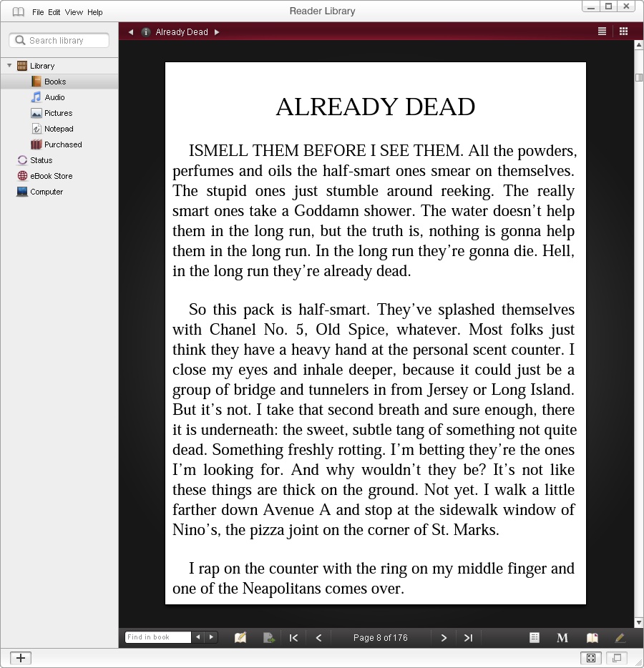This screenshot has height=668, width=644.
Task: Go to previous book arrow
Action: click(x=131, y=32)
